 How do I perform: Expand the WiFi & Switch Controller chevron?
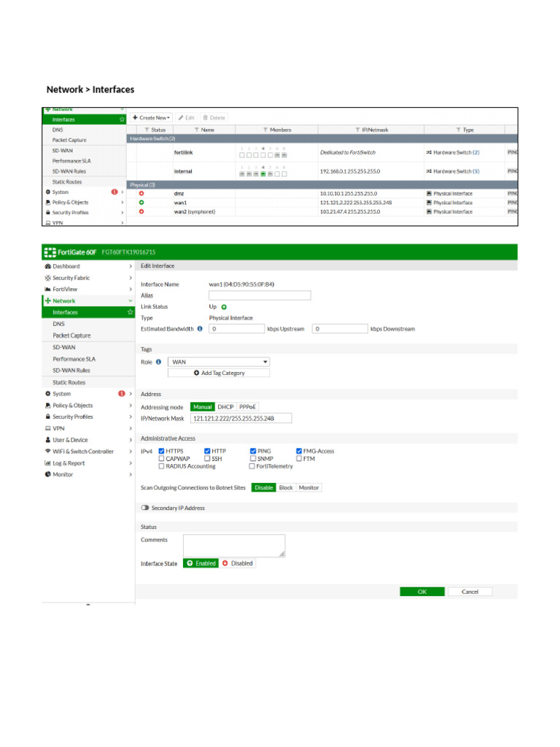(x=131, y=451)
